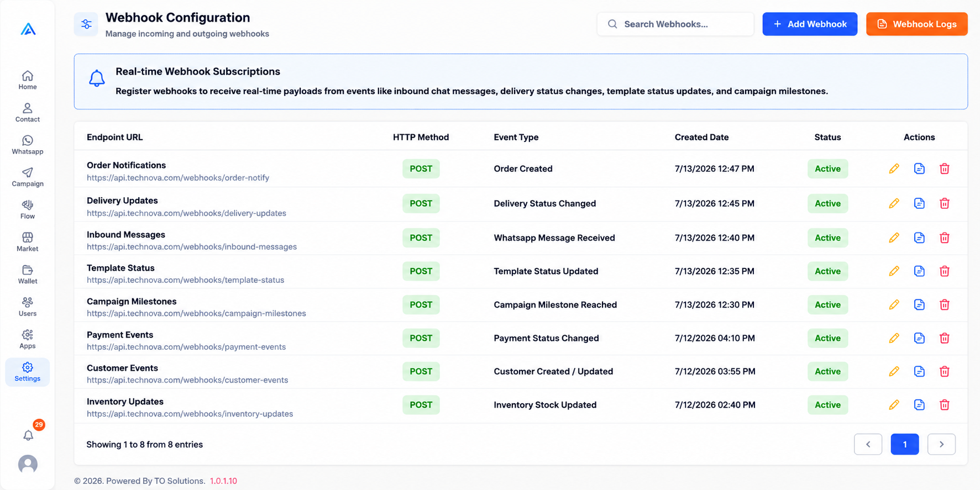Click the webhook configuration sliders icon
The image size is (980, 490).
[86, 24]
